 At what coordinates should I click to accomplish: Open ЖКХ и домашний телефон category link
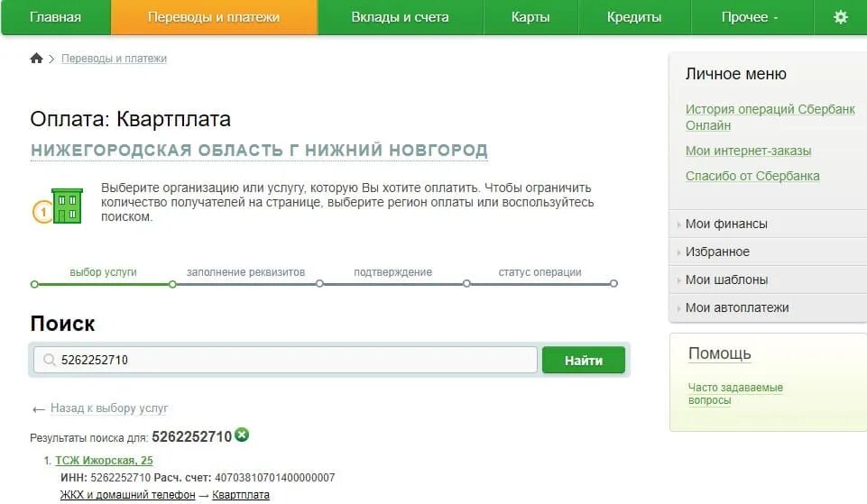[x=128, y=495]
